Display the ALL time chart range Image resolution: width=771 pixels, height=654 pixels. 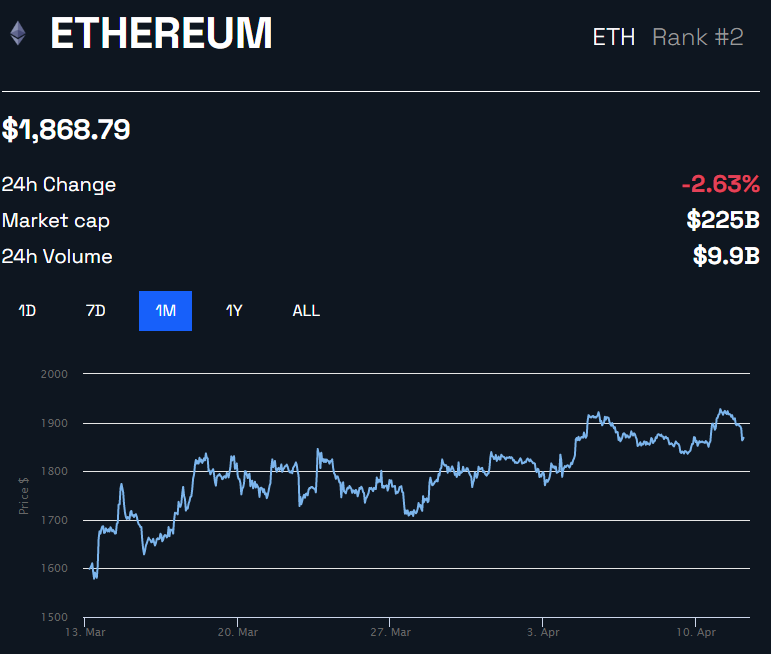(x=306, y=311)
